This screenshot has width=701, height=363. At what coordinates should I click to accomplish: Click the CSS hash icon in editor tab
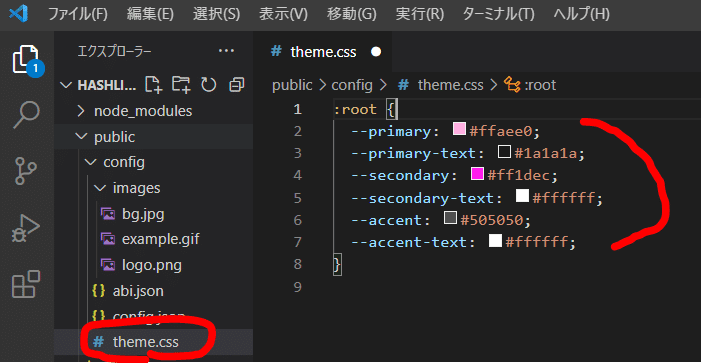(276, 51)
